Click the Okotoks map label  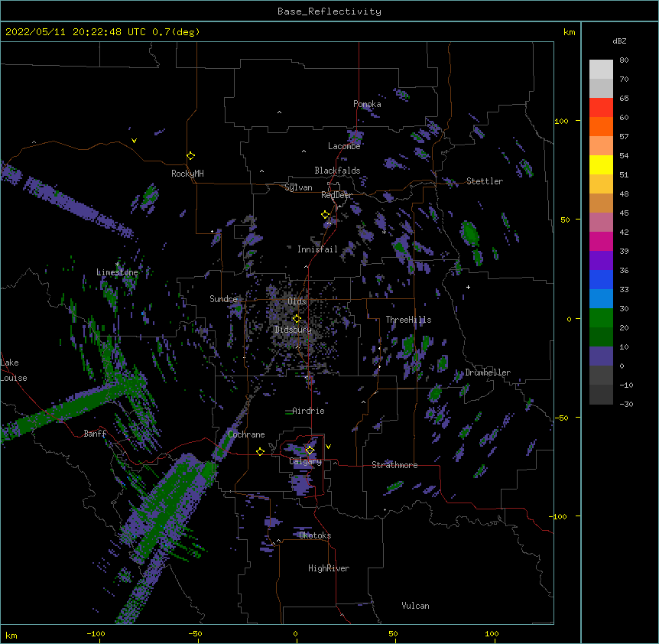tap(315, 535)
